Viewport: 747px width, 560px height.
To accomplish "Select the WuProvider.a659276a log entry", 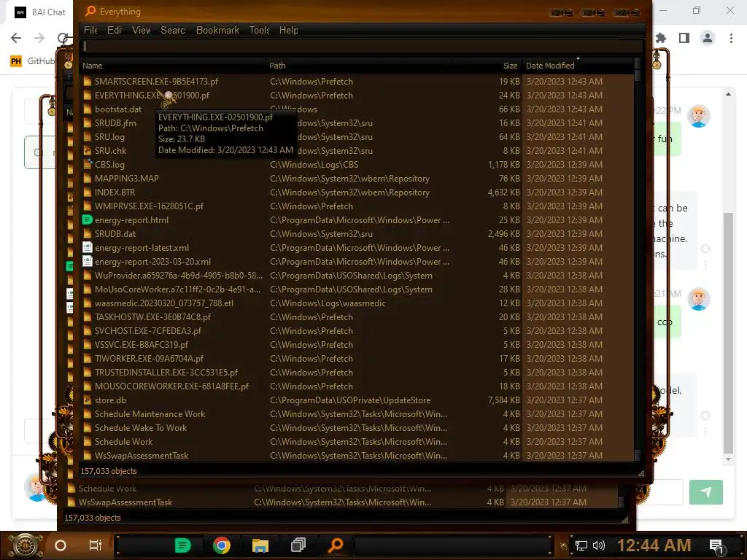I will coord(357,275).
